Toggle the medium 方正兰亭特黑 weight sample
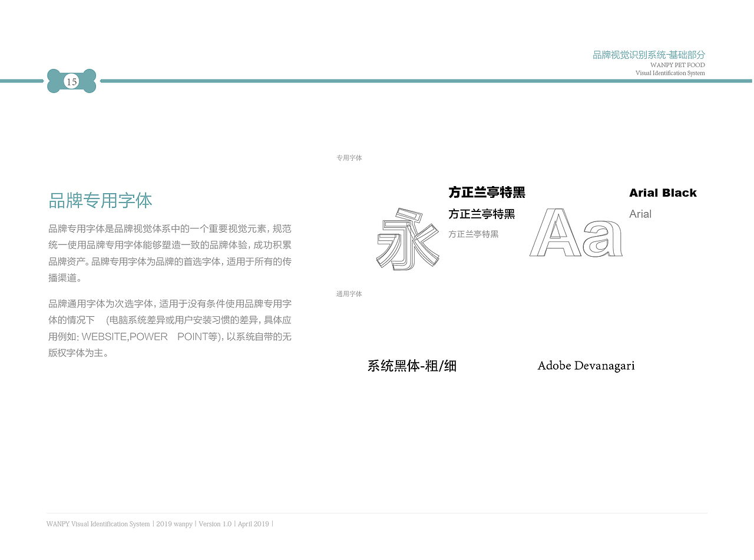Screen dimensions: 754x560 pyautogui.click(x=483, y=214)
